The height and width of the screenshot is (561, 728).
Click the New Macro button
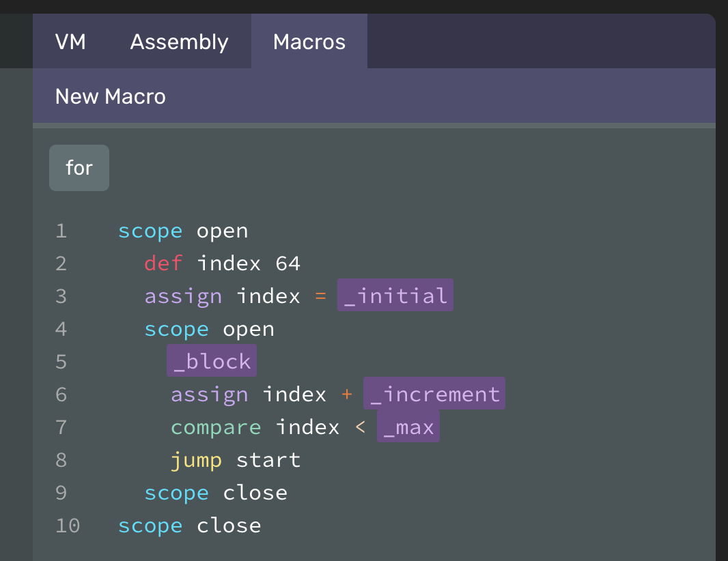(110, 96)
